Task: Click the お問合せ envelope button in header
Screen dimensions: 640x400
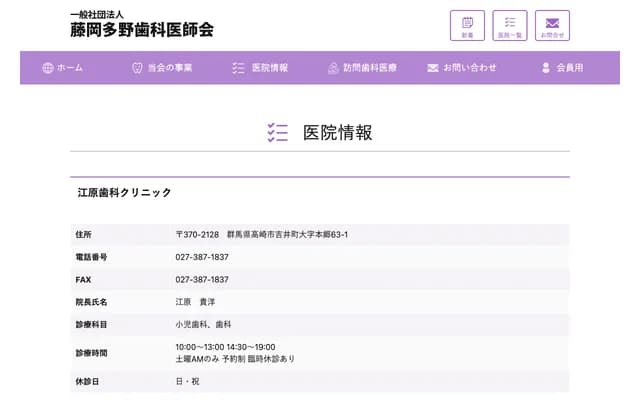Action: click(x=552, y=25)
